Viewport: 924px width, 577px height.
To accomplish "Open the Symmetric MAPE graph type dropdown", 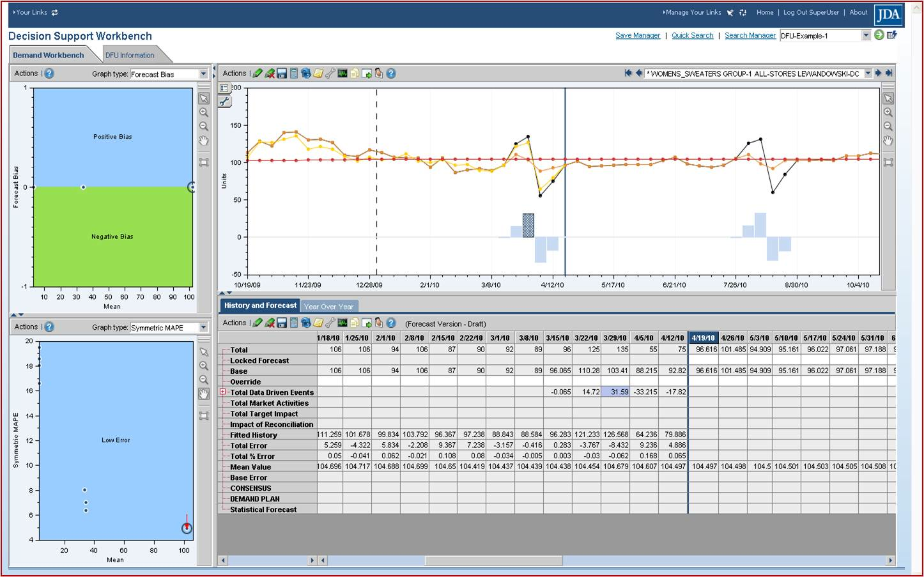I will [203, 328].
